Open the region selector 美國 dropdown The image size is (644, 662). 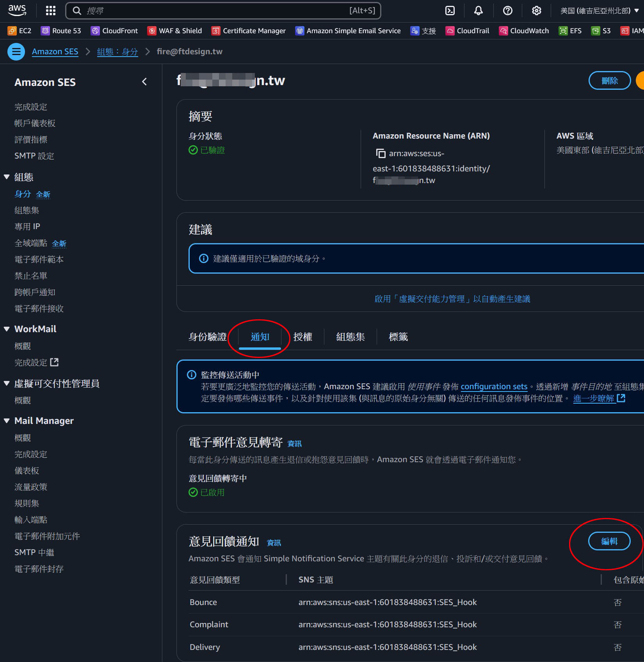click(600, 11)
